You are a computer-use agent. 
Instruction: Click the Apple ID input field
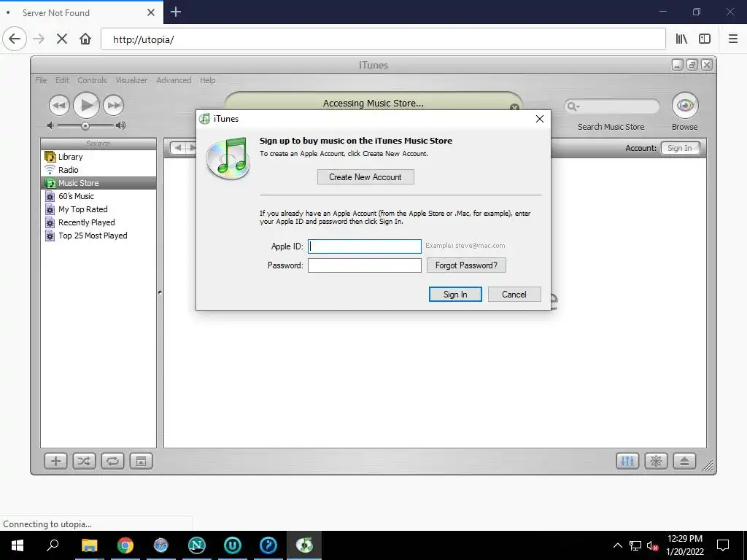coord(365,246)
